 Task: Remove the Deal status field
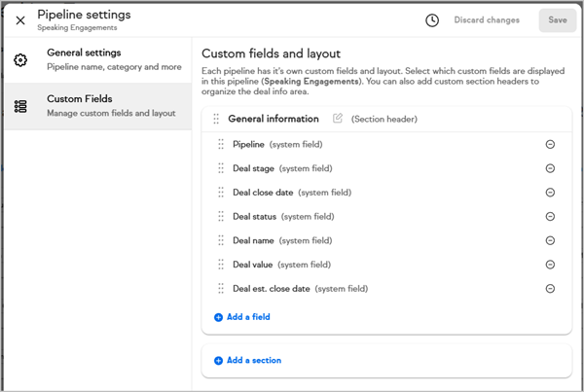(x=550, y=216)
